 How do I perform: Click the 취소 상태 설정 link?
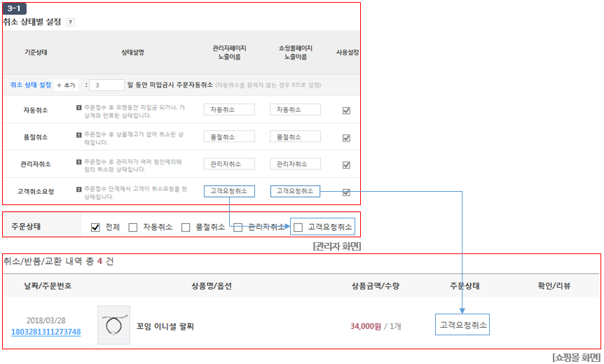[30, 85]
